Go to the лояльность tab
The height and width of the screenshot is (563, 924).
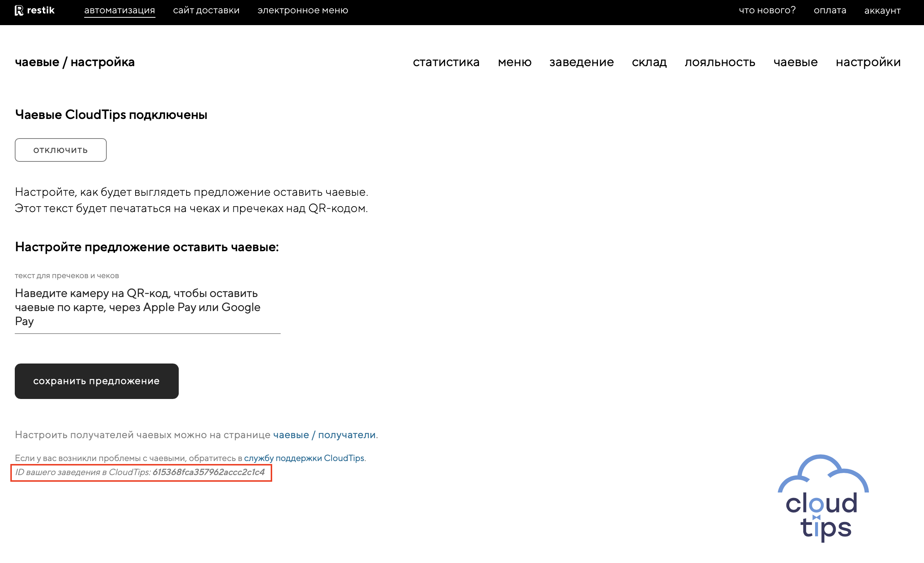(x=720, y=62)
